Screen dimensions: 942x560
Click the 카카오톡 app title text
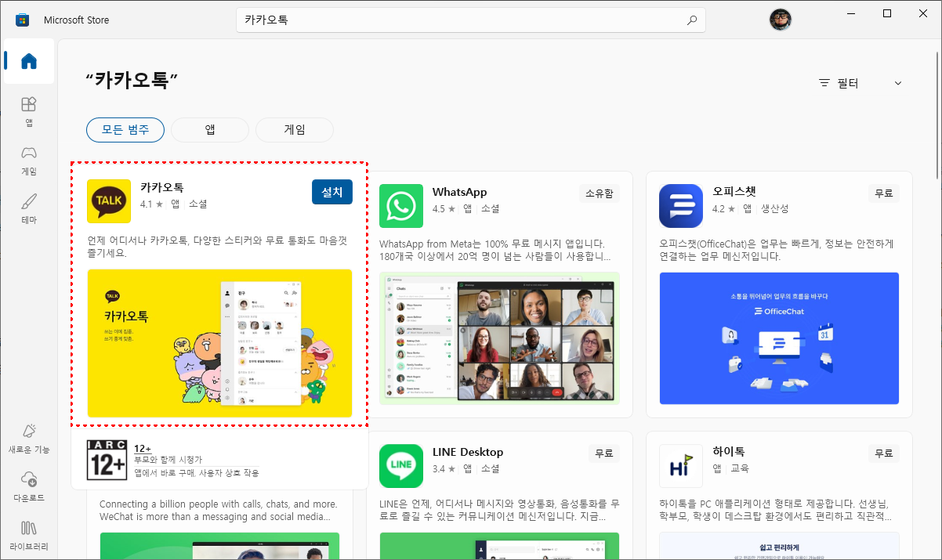coord(162,187)
